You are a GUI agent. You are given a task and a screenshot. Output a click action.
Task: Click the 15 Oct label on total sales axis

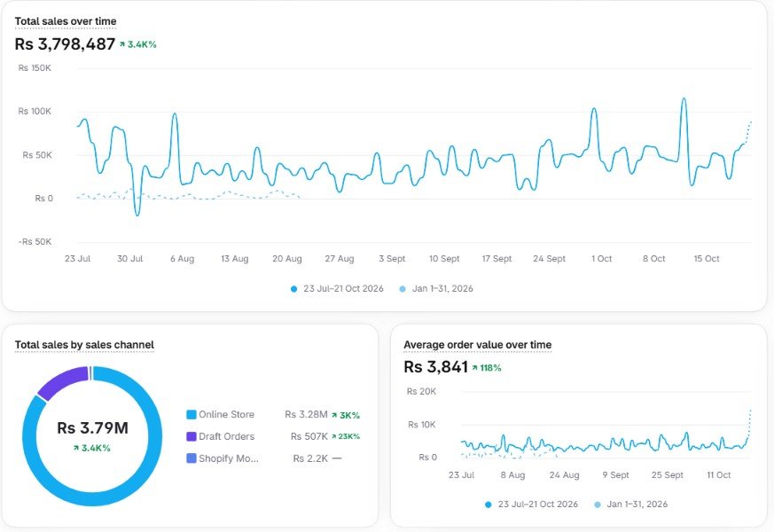coord(707,259)
